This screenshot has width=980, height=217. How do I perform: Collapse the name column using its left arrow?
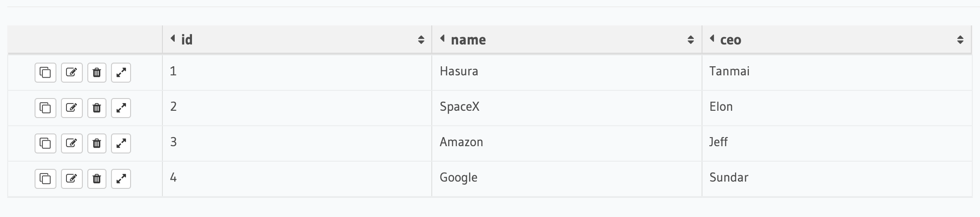pyautogui.click(x=442, y=39)
